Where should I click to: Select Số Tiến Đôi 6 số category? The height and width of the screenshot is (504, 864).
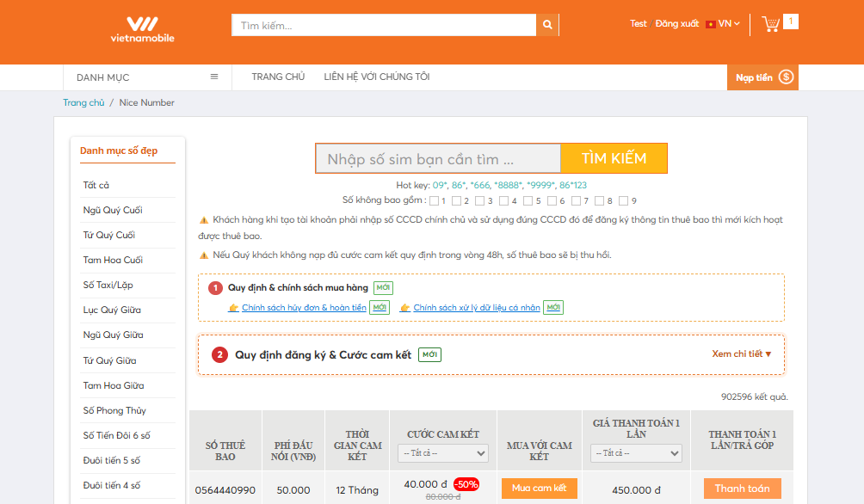tap(116, 435)
